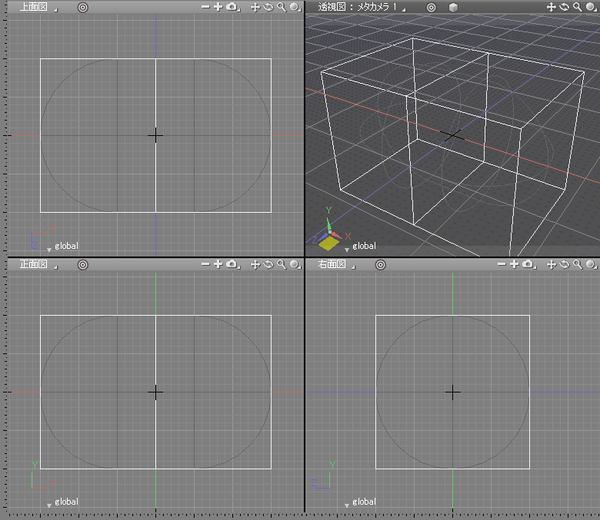Click the cube icon in perspective view header

tap(453, 7)
